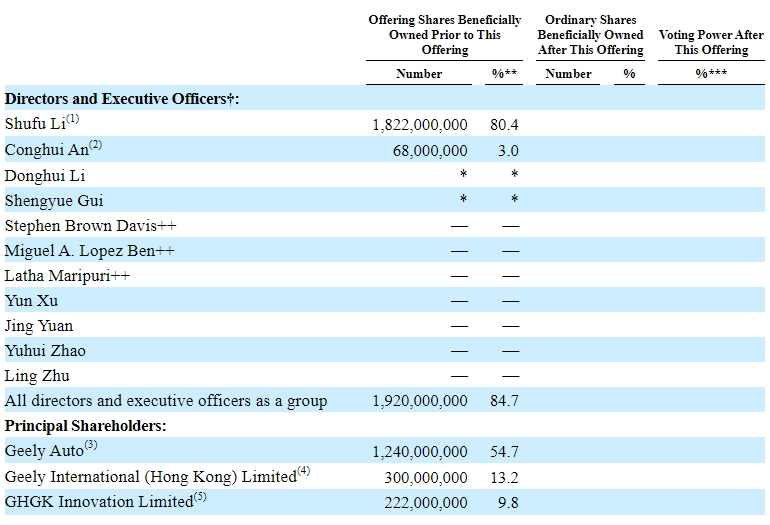Select the Principal Shareholders heading
Viewport: 770px width, 525px height.
85,426
